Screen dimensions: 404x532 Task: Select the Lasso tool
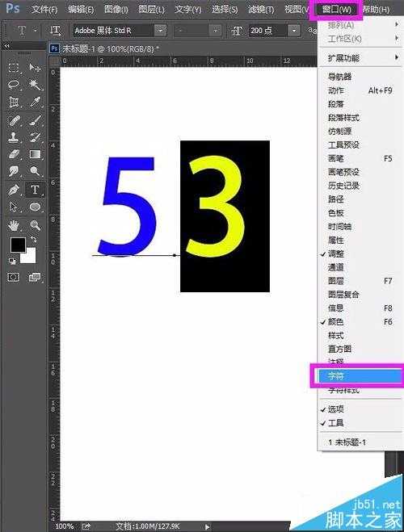(x=14, y=84)
